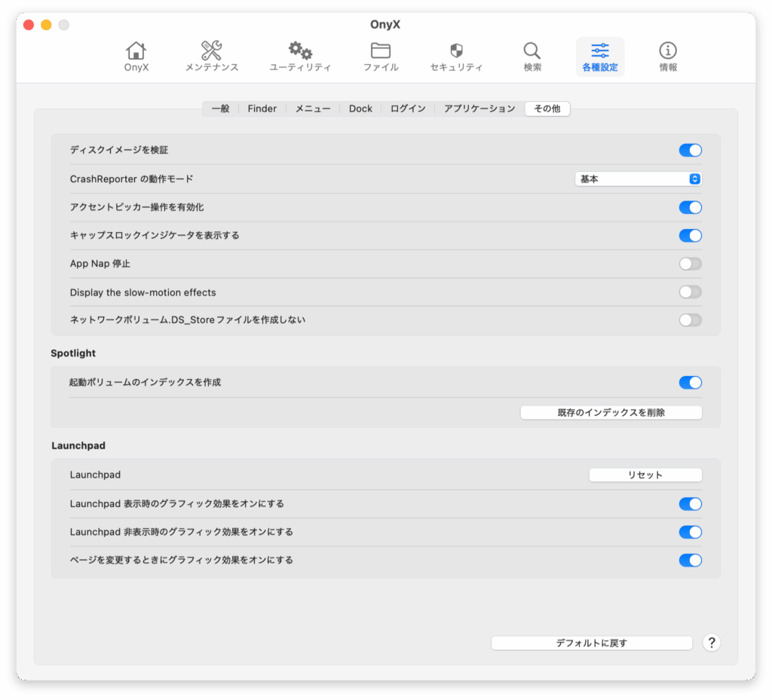Select the アプリケーション tab
This screenshot has height=700, width=772.
[x=479, y=109]
